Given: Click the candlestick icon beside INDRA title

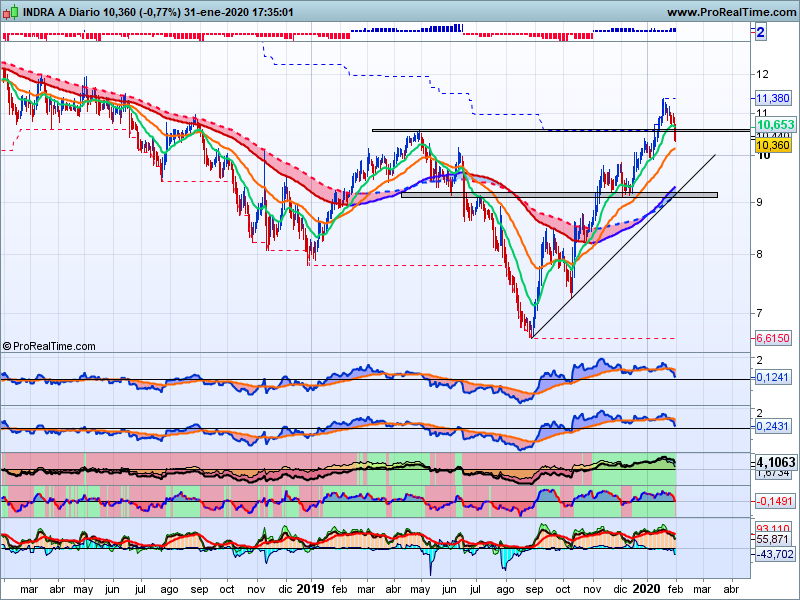Looking at the screenshot, I should click(10, 12).
